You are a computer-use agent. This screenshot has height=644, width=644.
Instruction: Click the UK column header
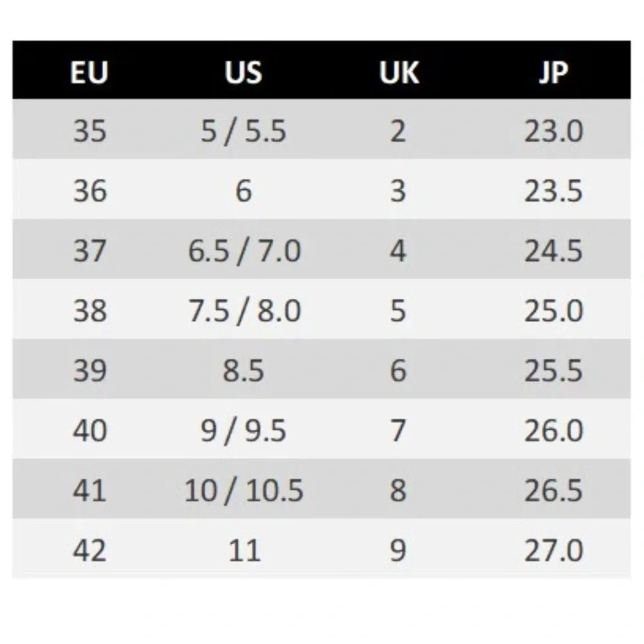point(399,73)
